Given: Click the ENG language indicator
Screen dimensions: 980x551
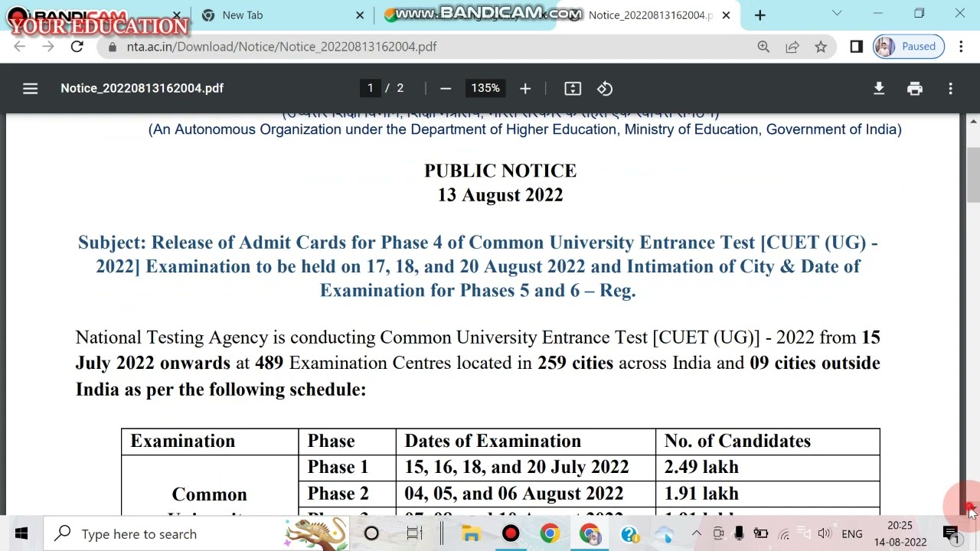Looking at the screenshot, I should click(852, 534).
